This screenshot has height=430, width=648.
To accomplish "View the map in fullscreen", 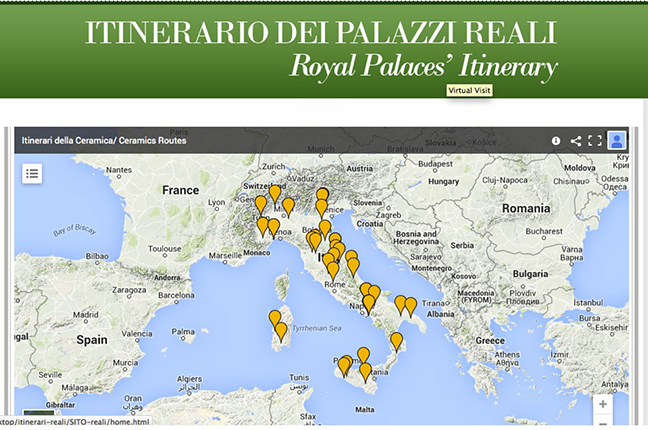I will pyautogui.click(x=595, y=141).
